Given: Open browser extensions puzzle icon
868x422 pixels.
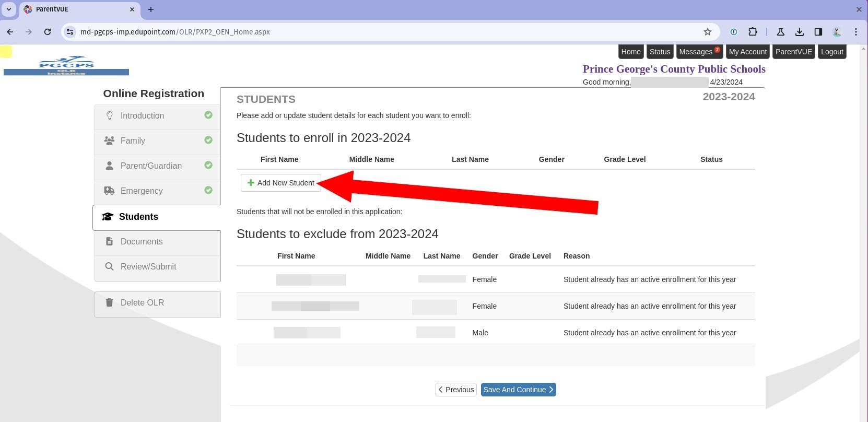Looking at the screenshot, I should pyautogui.click(x=753, y=32).
